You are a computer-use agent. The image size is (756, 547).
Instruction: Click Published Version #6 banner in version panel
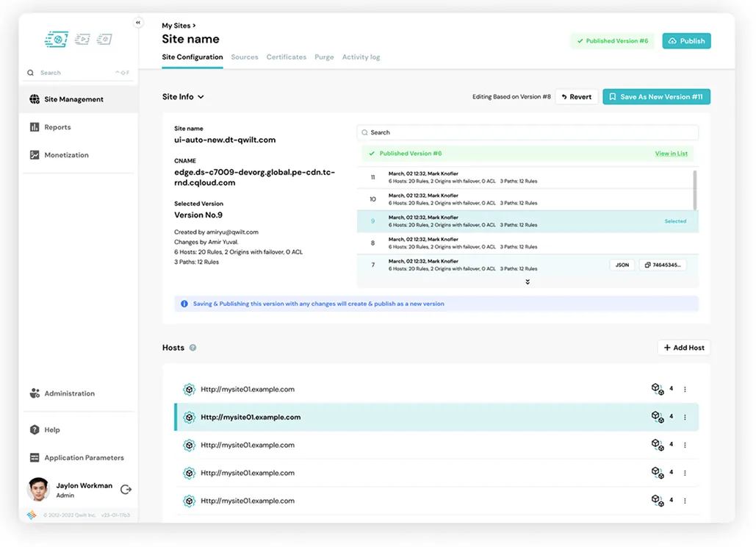click(x=528, y=154)
